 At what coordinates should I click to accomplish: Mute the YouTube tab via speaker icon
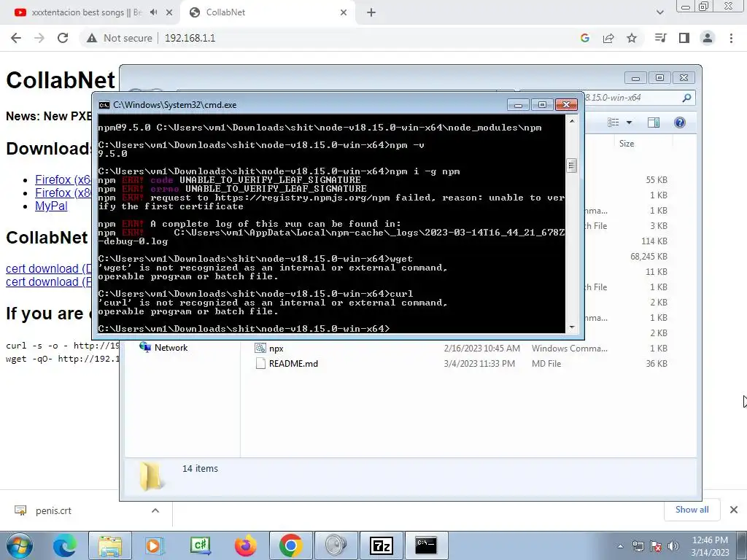153,12
